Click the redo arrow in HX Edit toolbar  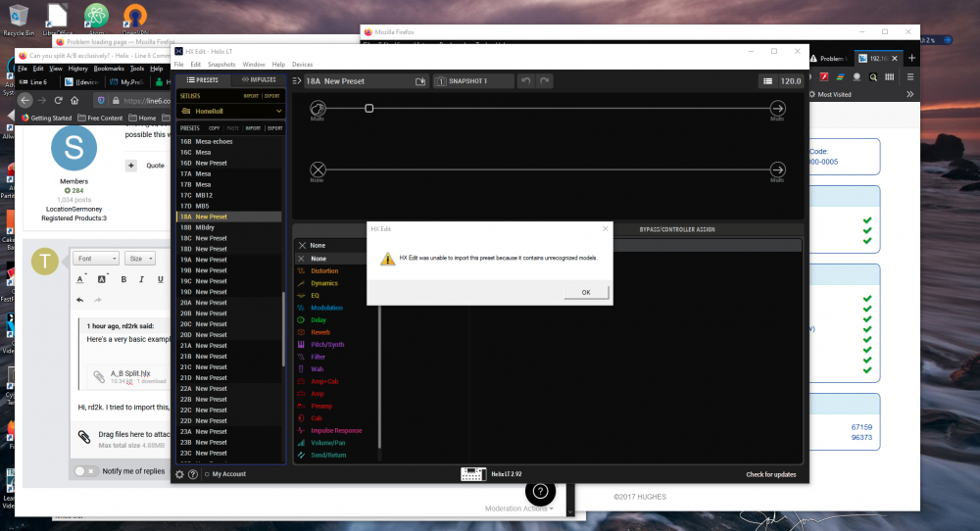(x=546, y=81)
